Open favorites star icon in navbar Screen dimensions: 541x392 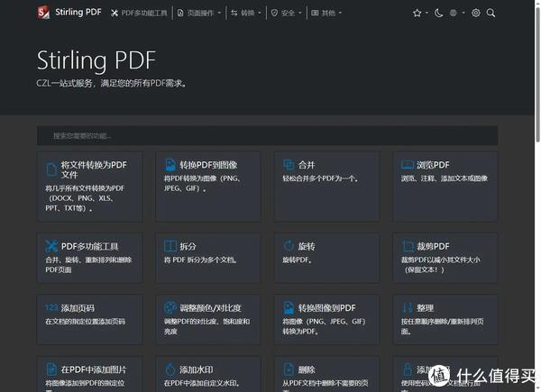click(417, 14)
